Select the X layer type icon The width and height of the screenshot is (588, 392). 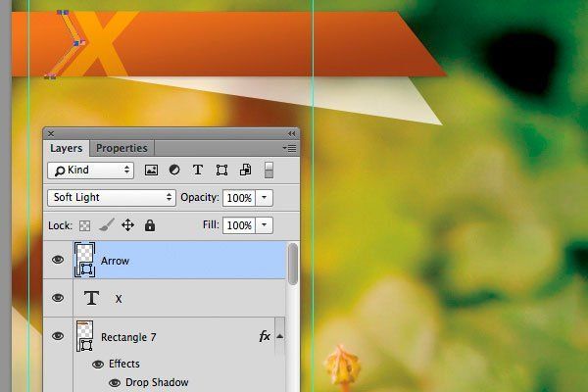tap(91, 298)
